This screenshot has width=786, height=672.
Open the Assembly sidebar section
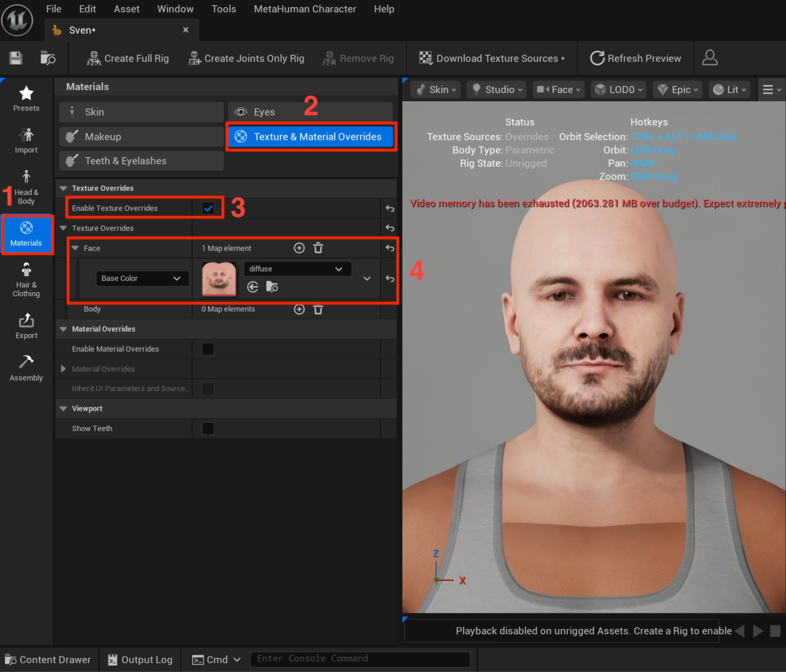click(x=26, y=368)
